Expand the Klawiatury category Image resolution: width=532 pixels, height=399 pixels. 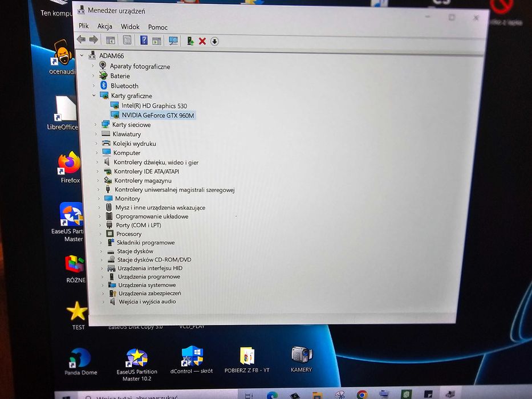coord(96,134)
